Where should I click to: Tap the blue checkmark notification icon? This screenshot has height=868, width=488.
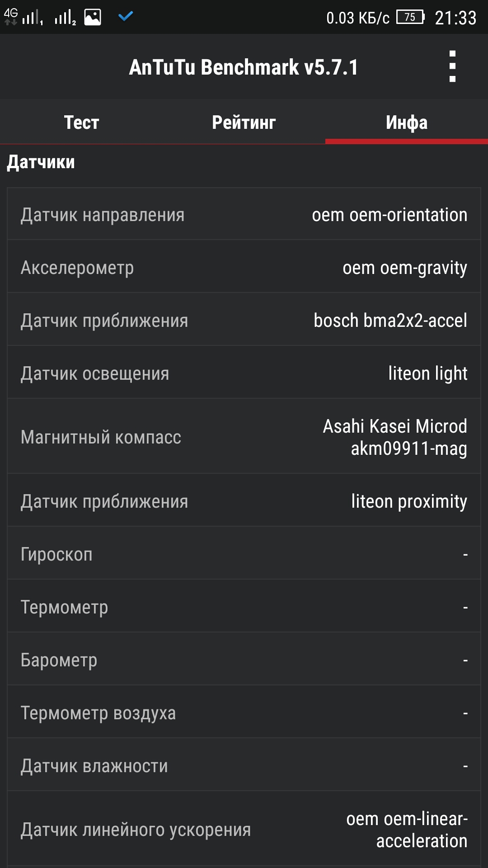(x=125, y=17)
